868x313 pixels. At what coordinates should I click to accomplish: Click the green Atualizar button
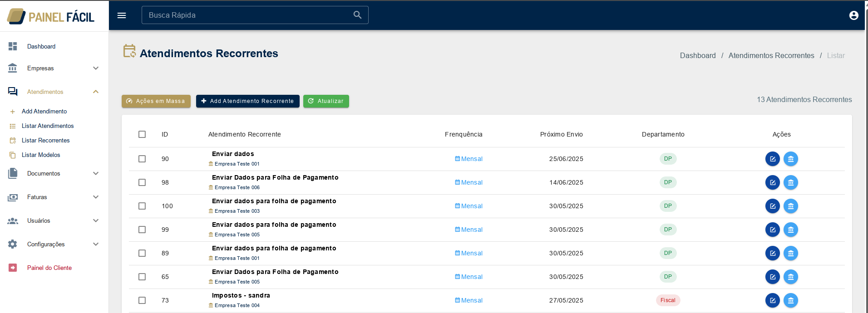tap(326, 101)
